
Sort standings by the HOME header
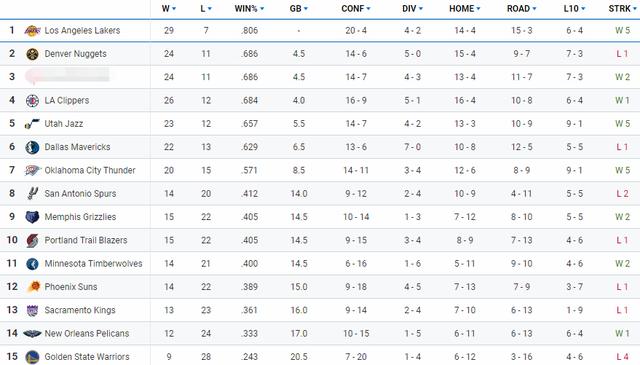[x=464, y=9]
